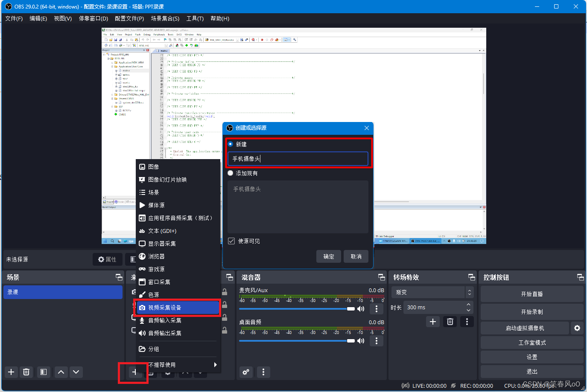Remove the transition using its trash icon
Viewport: 587px width, 392px height.
[x=450, y=322]
